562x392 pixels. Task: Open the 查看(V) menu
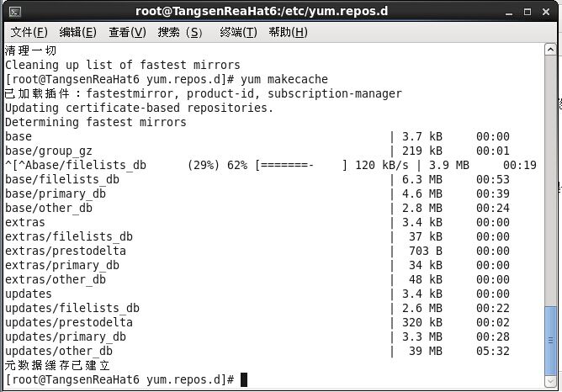pyautogui.click(x=127, y=32)
